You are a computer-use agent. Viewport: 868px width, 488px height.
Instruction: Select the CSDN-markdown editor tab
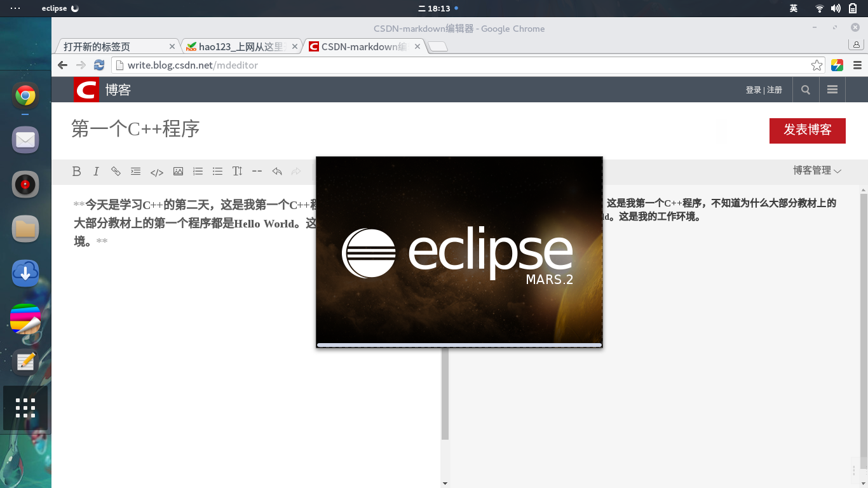click(x=364, y=46)
